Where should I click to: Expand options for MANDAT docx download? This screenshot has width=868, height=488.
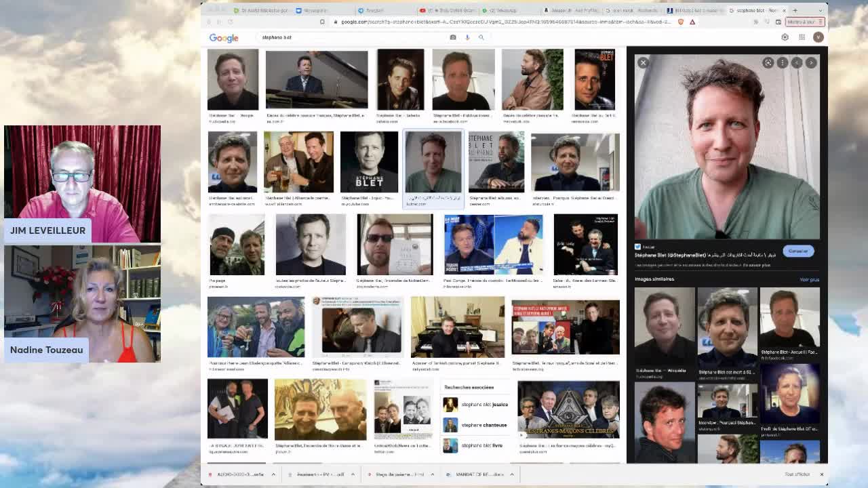[x=512, y=474]
